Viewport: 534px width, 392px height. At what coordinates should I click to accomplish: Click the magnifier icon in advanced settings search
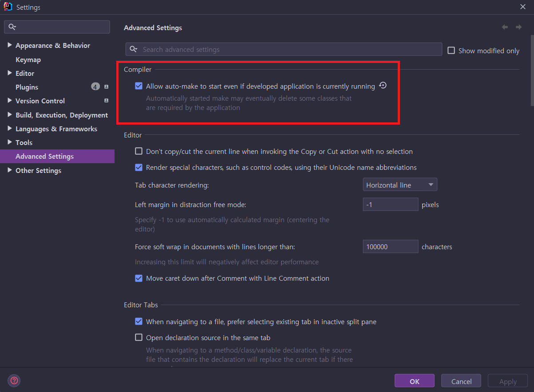point(134,49)
